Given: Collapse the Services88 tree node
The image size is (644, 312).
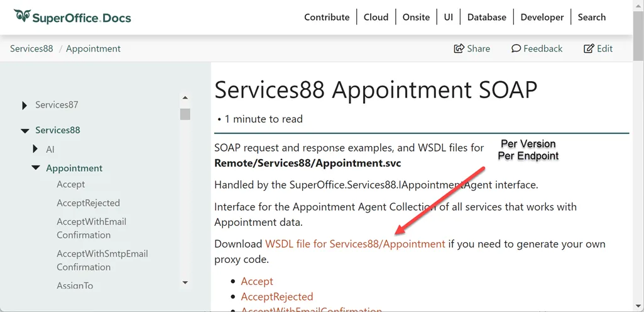Looking at the screenshot, I should click(25, 131).
